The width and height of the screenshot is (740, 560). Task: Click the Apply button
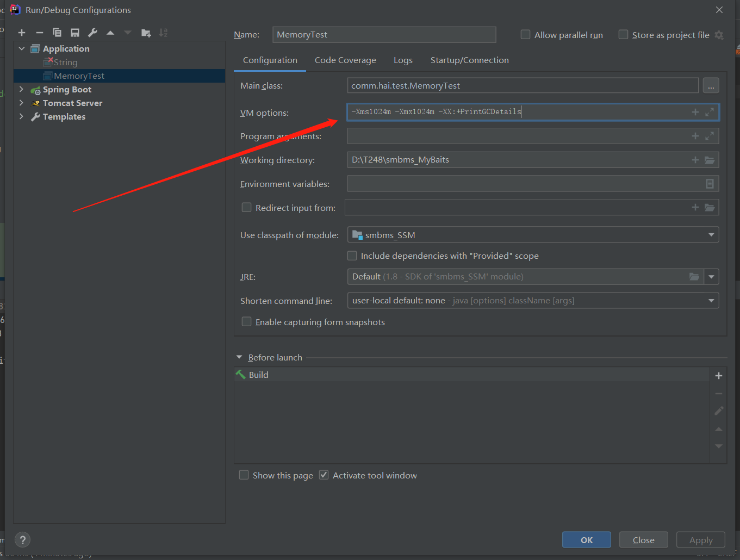point(701,540)
